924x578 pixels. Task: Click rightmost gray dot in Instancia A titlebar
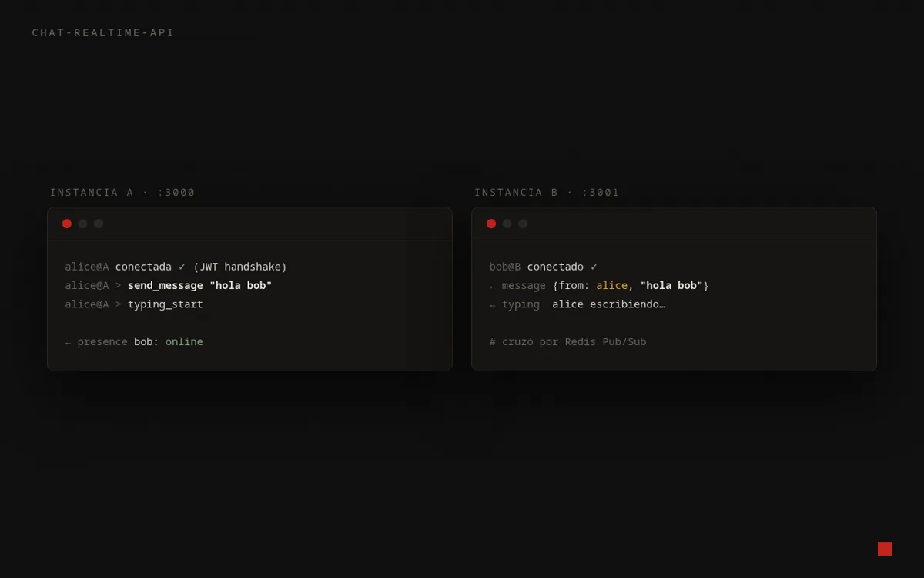click(99, 223)
